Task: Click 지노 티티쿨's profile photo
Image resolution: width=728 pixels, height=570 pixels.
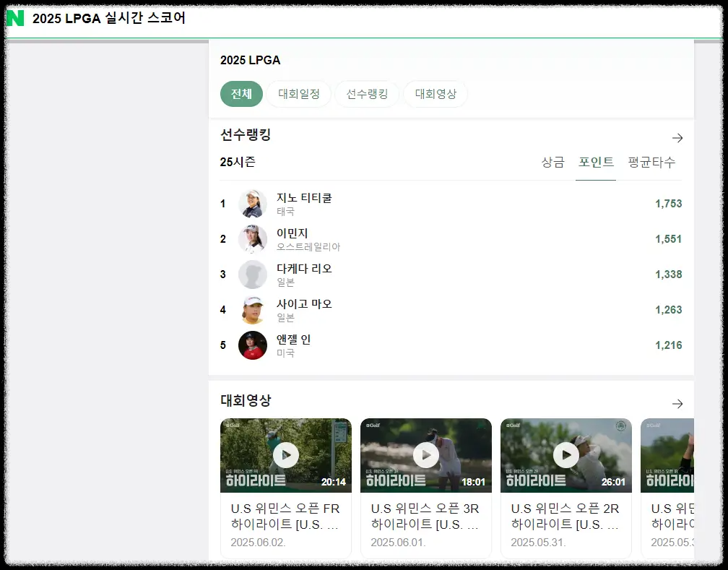Action: pos(253,204)
